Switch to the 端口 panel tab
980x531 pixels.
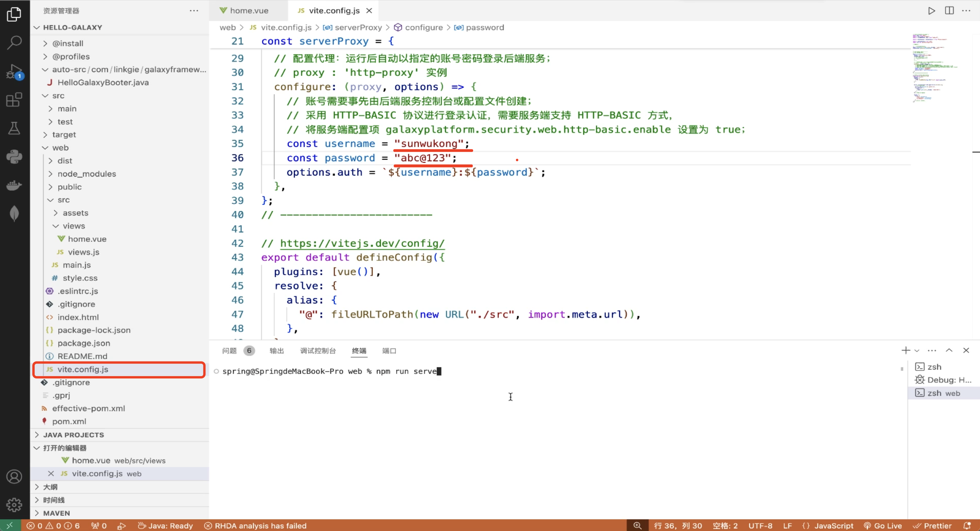pyautogui.click(x=389, y=350)
